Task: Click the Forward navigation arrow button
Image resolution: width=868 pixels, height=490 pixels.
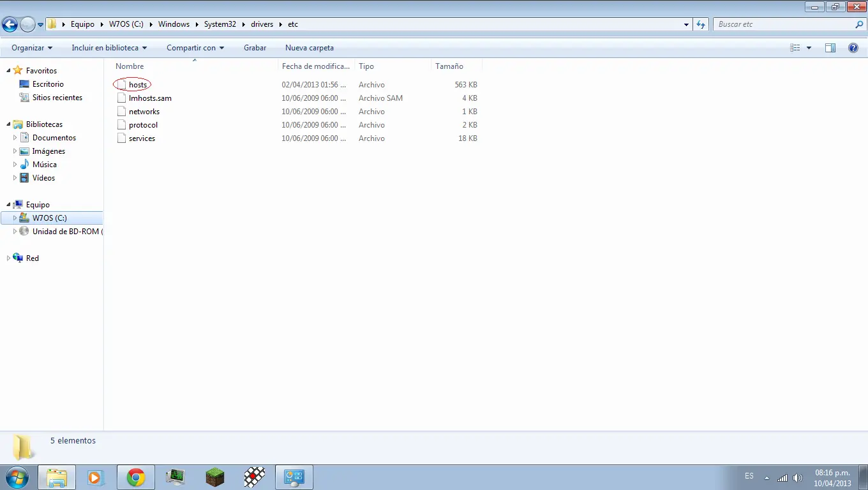Action: tap(27, 24)
